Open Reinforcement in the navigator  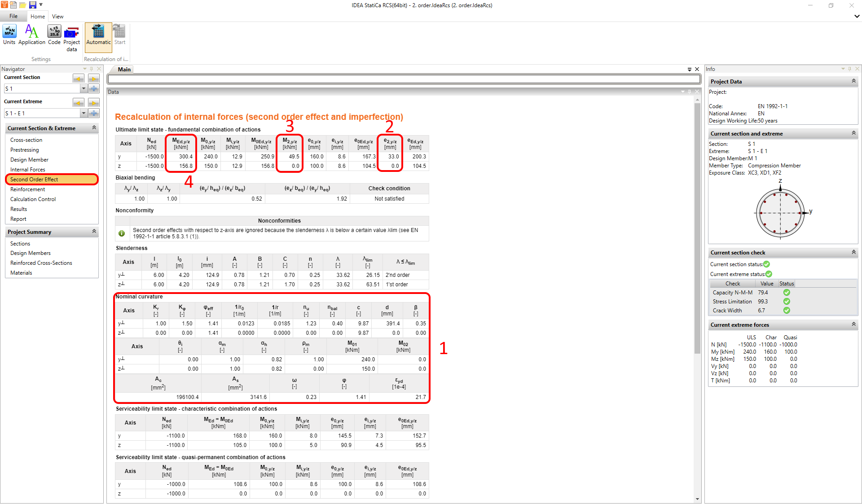click(x=28, y=189)
